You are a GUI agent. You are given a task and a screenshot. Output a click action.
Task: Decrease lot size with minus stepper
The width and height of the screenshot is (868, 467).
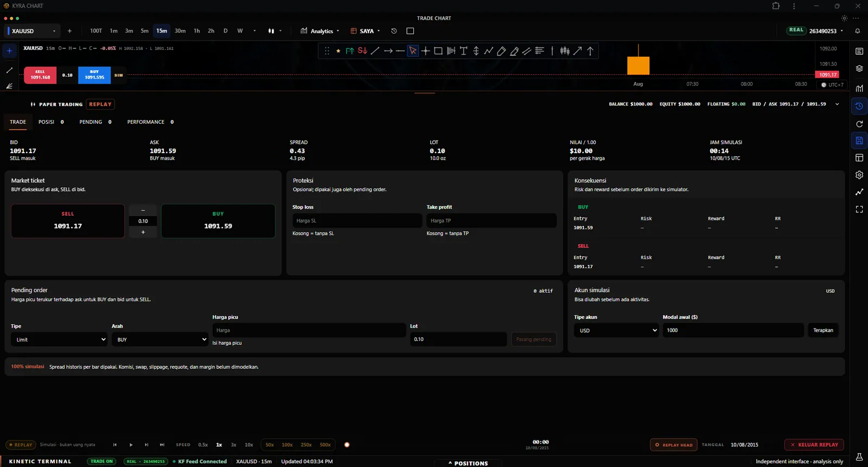(x=143, y=210)
